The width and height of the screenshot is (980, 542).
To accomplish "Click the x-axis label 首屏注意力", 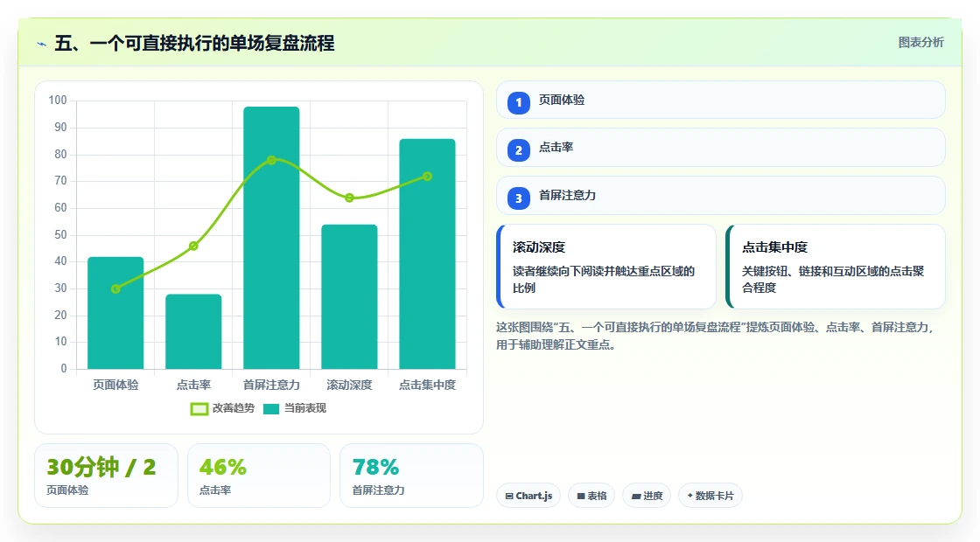I will (271, 386).
